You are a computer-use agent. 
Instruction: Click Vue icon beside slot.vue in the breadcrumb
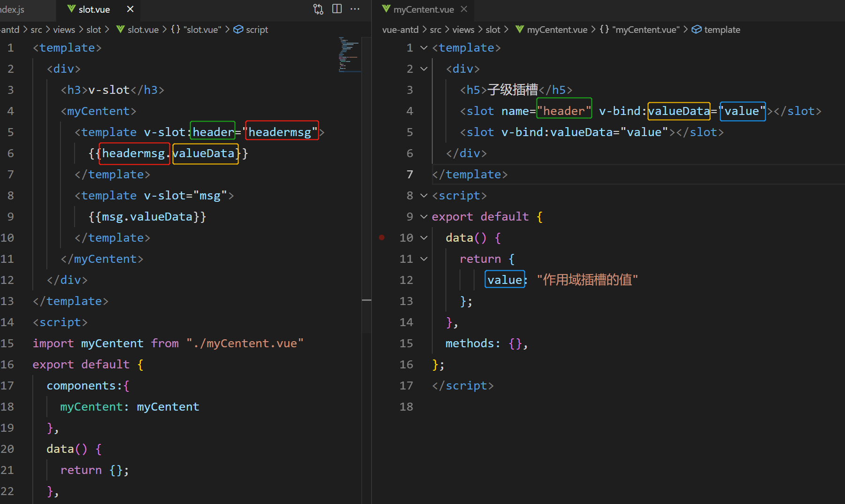121,29
